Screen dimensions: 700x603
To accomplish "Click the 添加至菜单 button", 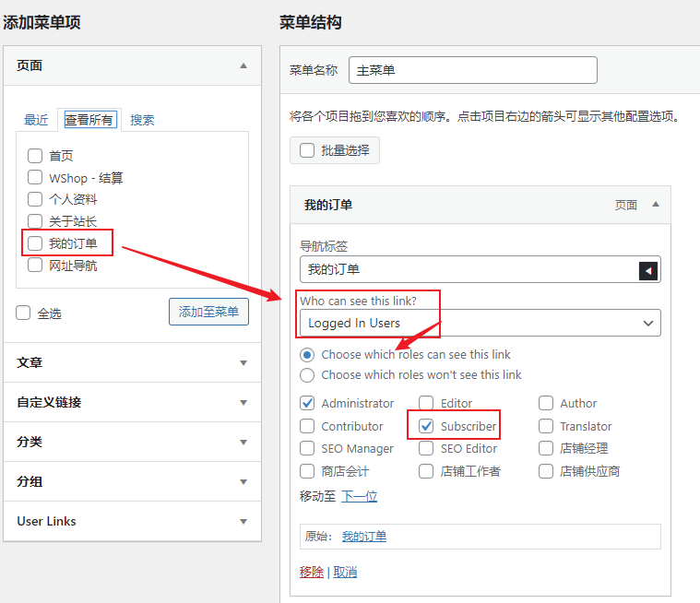I will (208, 312).
